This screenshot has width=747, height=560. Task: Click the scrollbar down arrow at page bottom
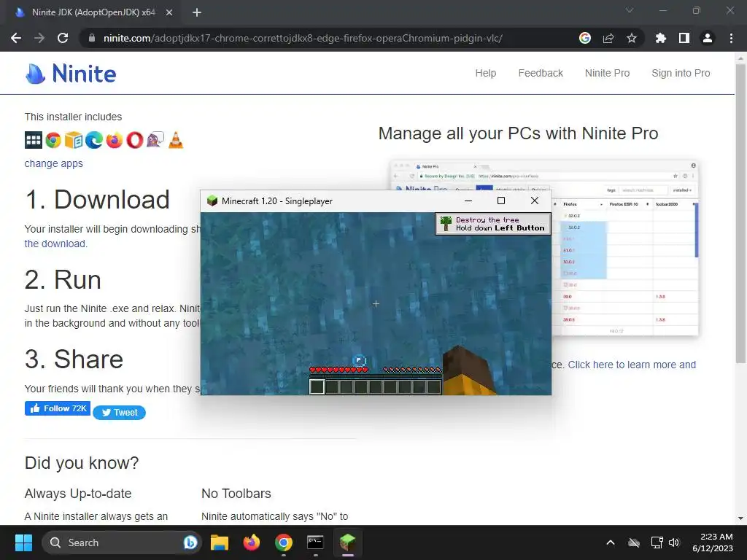(x=740, y=518)
